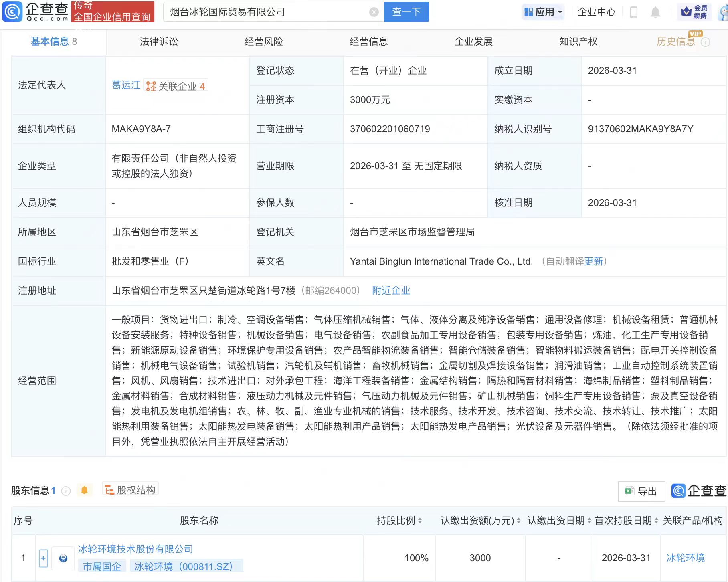Click the 冰轮环境 shareholder logo thumbnail

click(63, 558)
